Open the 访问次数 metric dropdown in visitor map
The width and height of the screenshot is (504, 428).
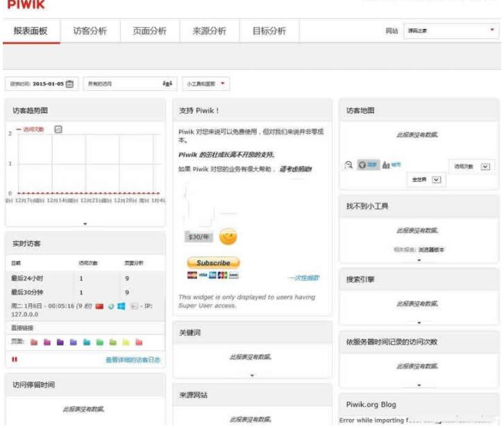(471, 166)
